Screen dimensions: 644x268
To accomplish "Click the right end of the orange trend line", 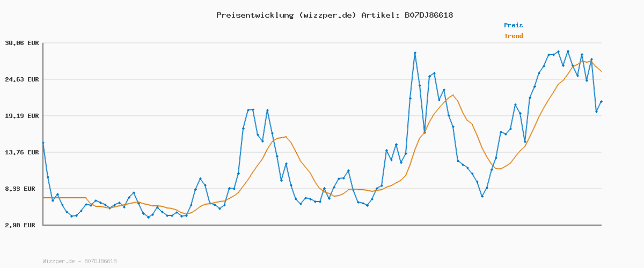I will [x=601, y=71].
